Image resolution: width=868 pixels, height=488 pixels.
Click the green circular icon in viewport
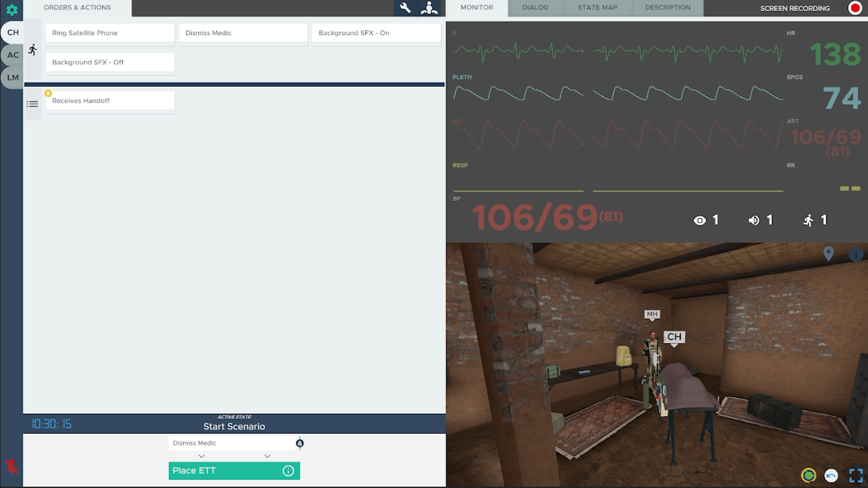click(x=808, y=475)
